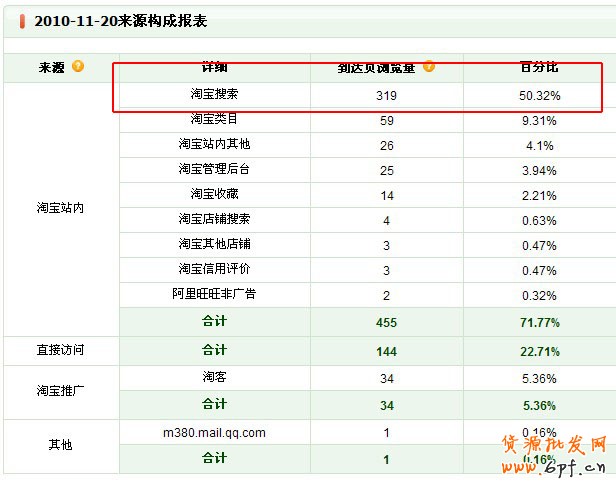Click the help icon beside 到达页浏览量

click(x=429, y=67)
